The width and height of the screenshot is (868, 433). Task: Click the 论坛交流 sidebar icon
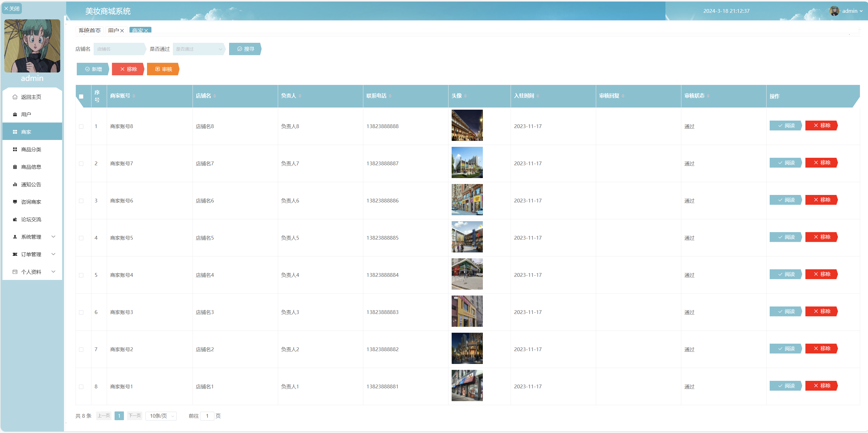click(x=15, y=219)
